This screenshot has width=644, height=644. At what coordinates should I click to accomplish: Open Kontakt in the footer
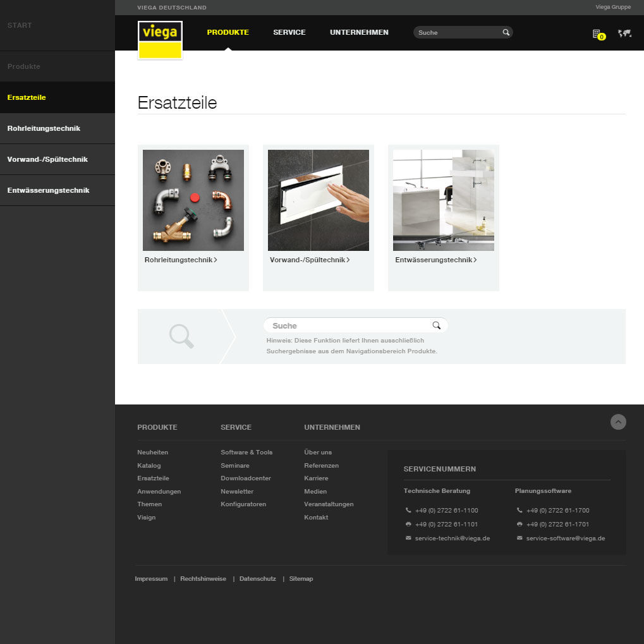[316, 517]
